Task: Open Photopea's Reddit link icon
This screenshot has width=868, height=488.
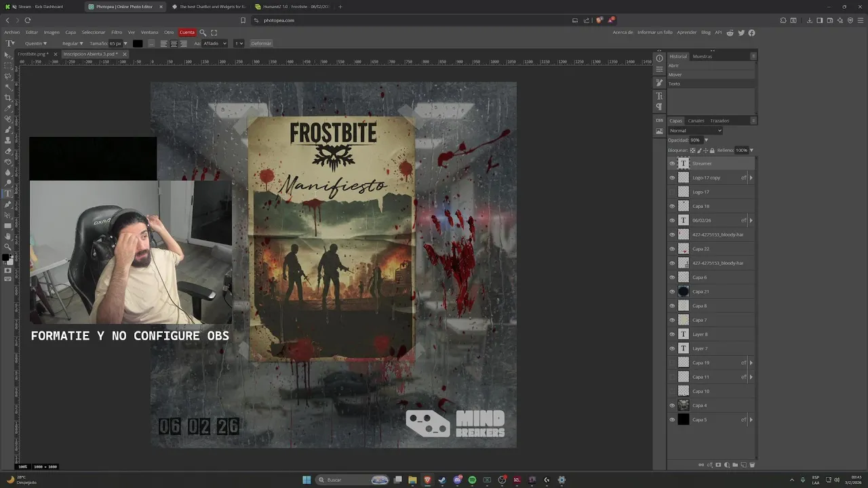Action: (730, 33)
